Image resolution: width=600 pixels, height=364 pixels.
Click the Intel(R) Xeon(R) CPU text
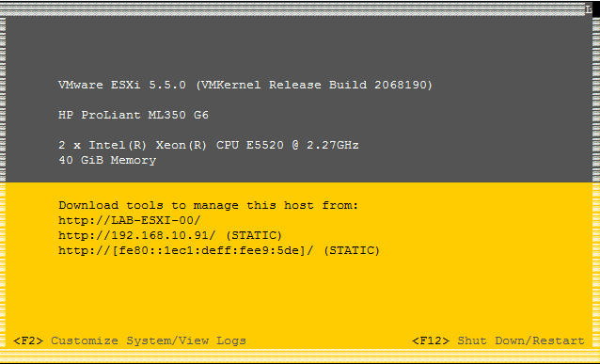[x=164, y=145]
